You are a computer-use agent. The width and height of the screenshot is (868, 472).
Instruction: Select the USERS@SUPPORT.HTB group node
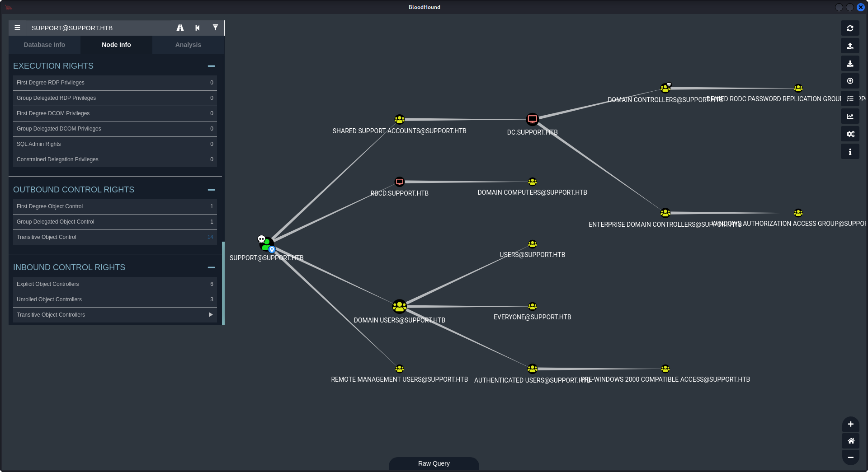tap(533, 244)
